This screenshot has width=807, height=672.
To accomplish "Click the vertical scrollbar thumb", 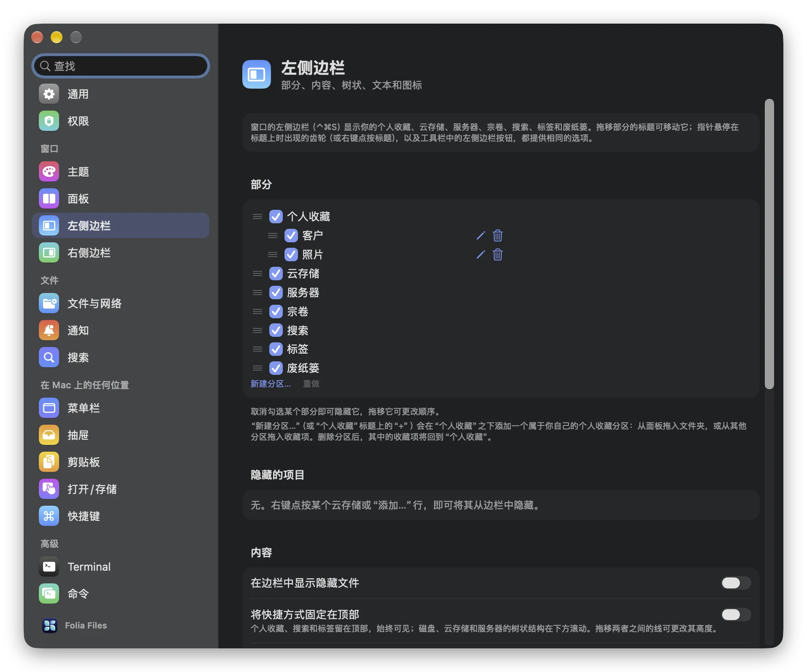I will [x=769, y=244].
